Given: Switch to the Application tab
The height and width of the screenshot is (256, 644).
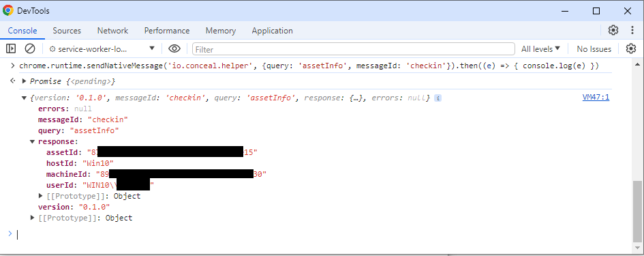Looking at the screenshot, I should [x=273, y=31].
